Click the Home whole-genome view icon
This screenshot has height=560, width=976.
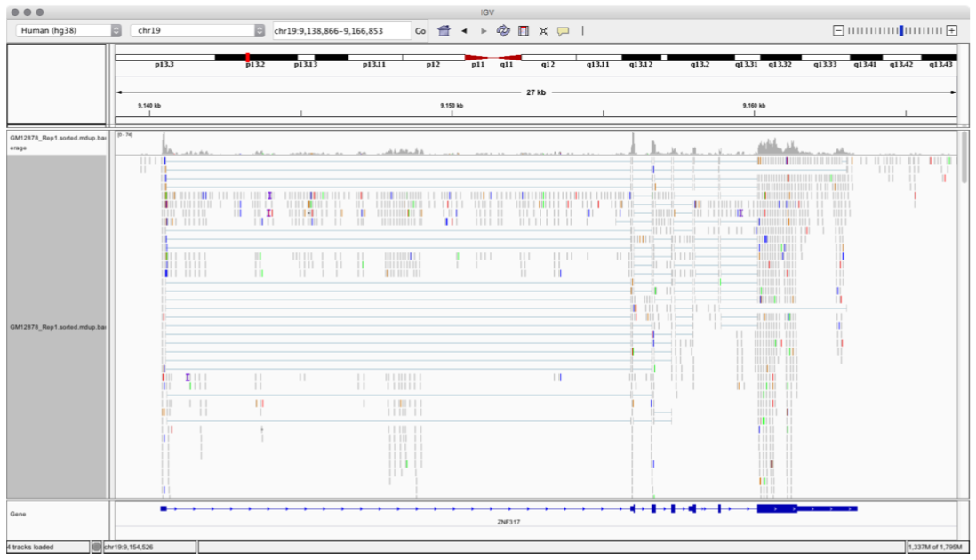pos(444,30)
